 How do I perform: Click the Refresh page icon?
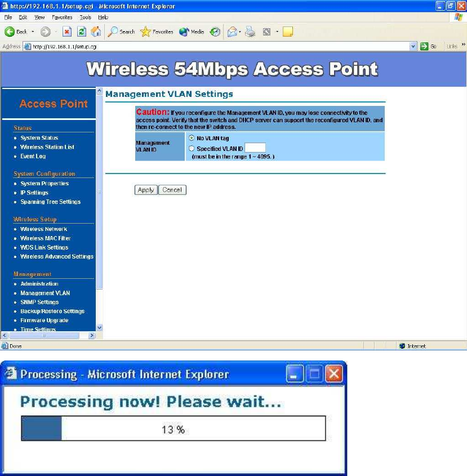(81, 32)
